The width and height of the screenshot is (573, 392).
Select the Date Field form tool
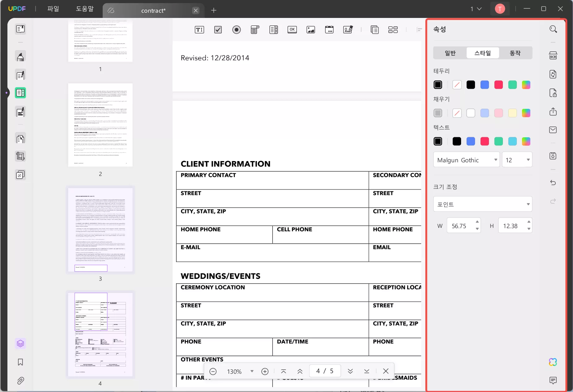[x=329, y=30]
